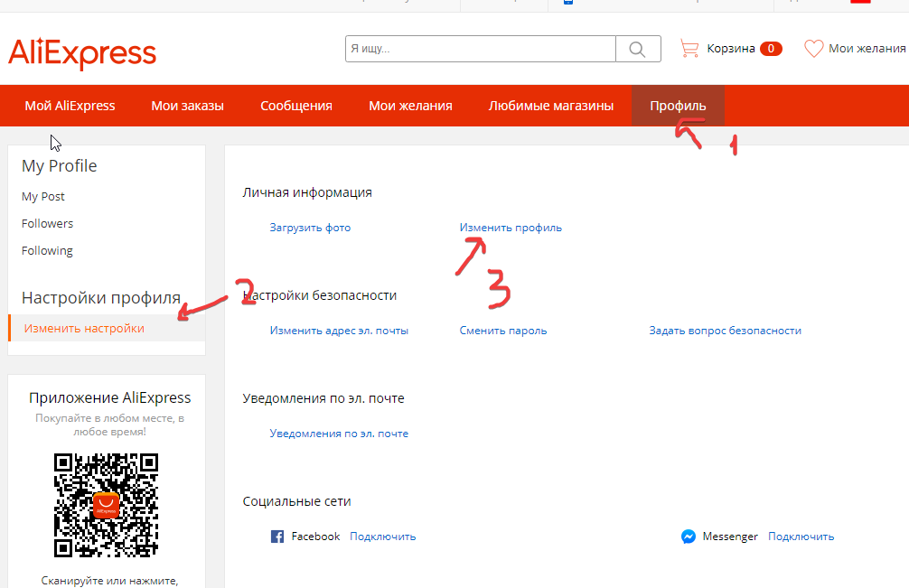909x588 pixels.
Task: Open blue 'Уведомления по эл. почте' link
Action: [x=339, y=434]
